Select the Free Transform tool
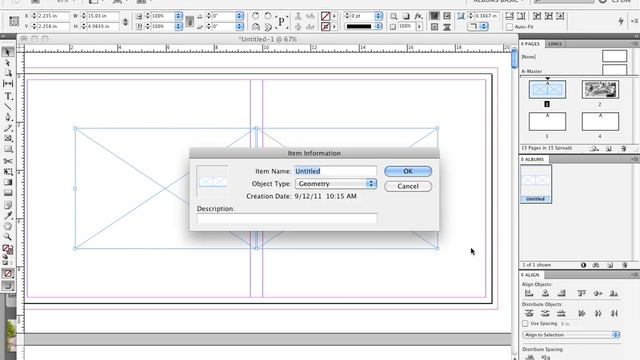The width and height of the screenshot is (640, 360). (8, 171)
